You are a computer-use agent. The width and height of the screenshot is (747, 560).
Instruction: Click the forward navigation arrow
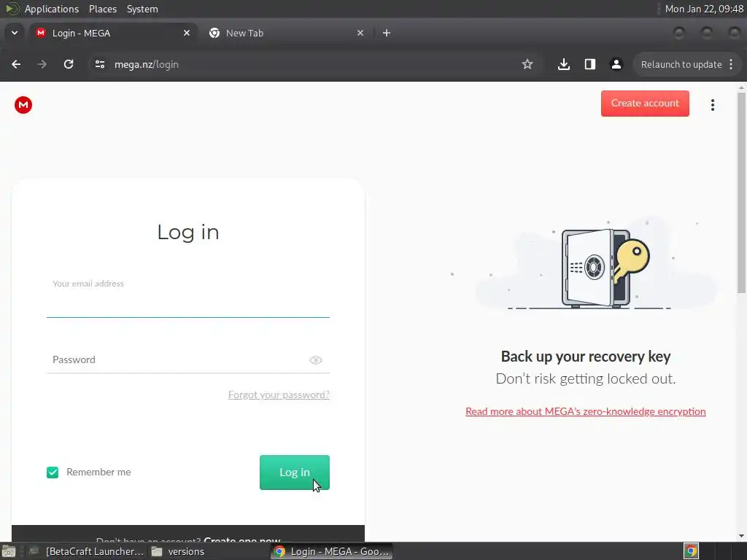point(42,64)
